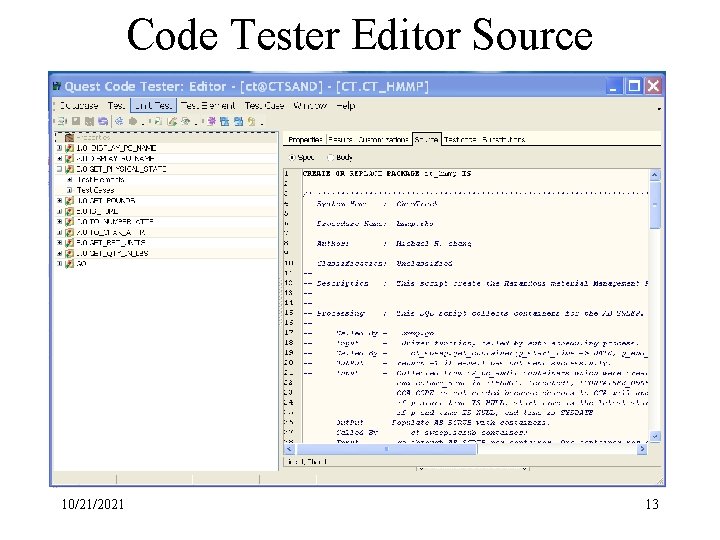Switch to the Substitutions tab
Image resolution: width=720 pixels, height=540 pixels.
click(x=503, y=140)
